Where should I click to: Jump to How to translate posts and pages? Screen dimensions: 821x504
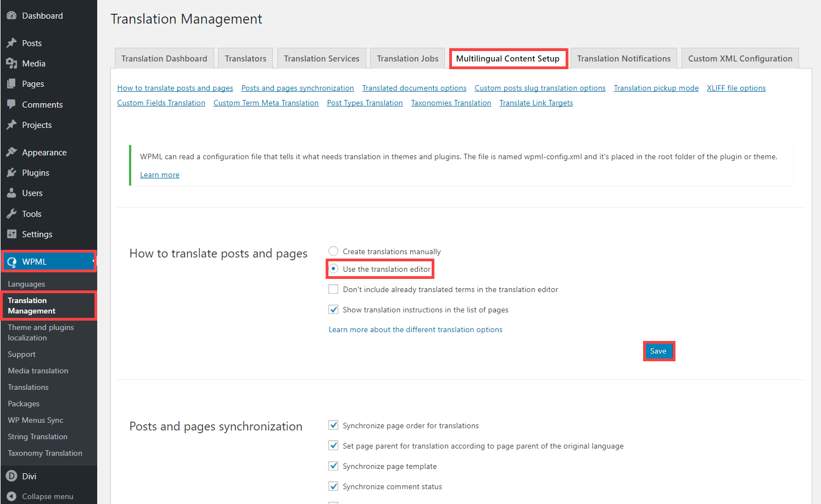175,88
